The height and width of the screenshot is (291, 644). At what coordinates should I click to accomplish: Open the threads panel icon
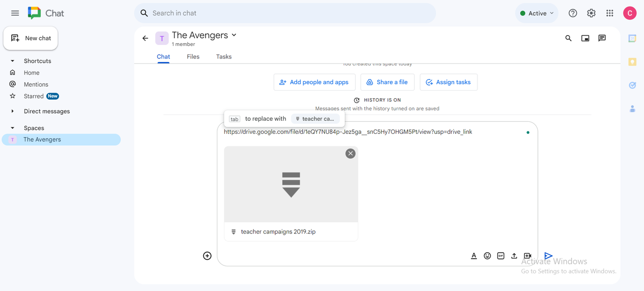click(x=602, y=38)
